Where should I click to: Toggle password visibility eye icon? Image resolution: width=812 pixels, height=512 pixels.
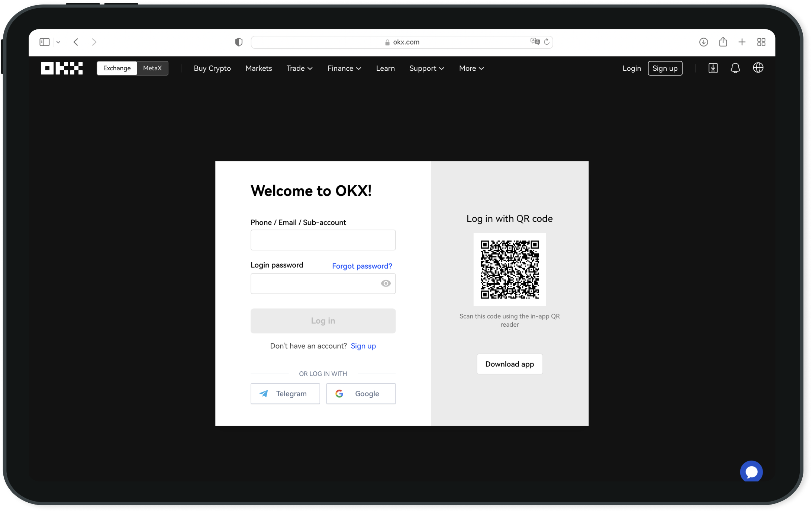click(386, 283)
